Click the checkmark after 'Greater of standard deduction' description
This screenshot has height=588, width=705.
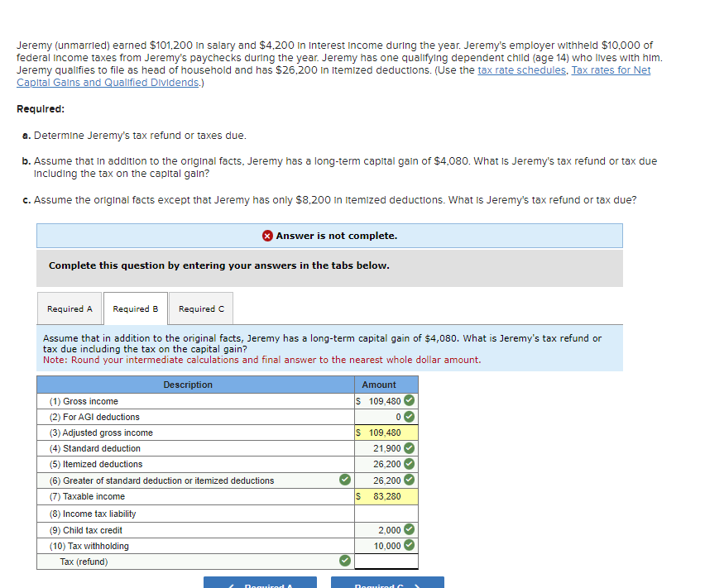click(345, 480)
